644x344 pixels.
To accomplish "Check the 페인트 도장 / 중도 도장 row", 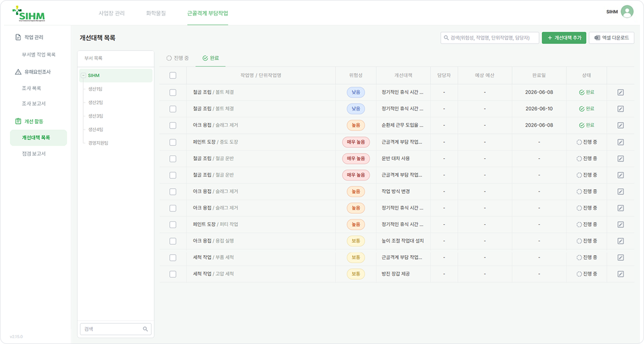I will pos(173,142).
